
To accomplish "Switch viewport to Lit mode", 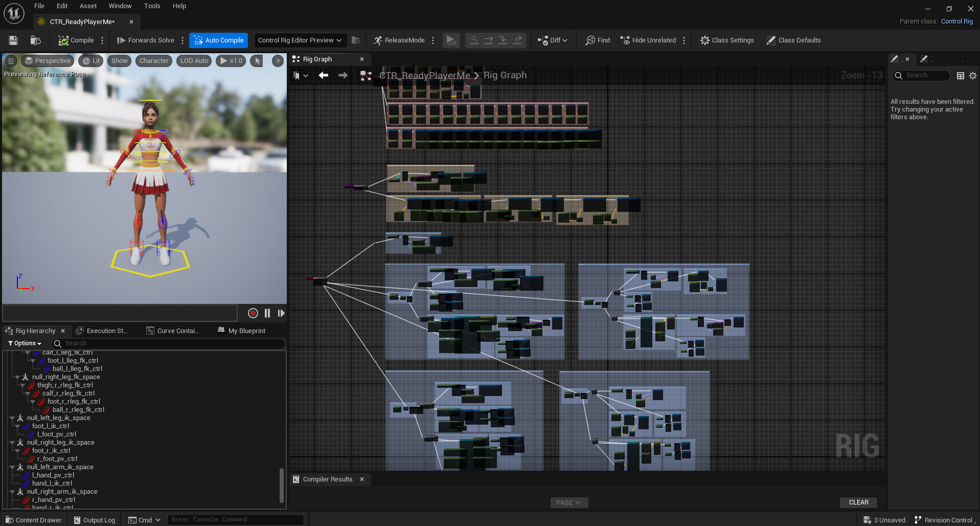I will [x=90, y=60].
